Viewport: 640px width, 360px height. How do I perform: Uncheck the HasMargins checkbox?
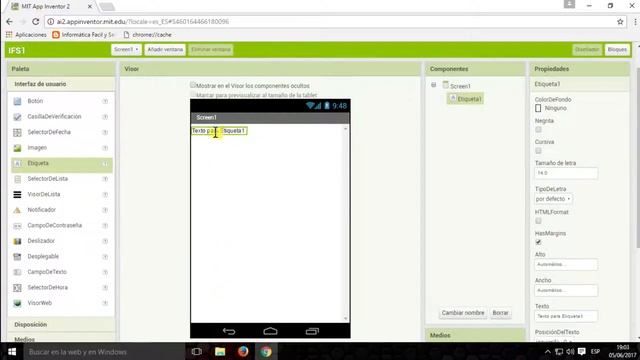538,242
